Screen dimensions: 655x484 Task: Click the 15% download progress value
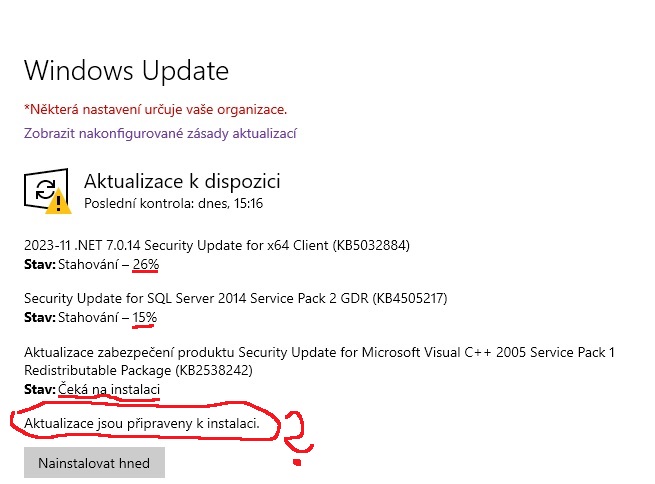coord(146,317)
